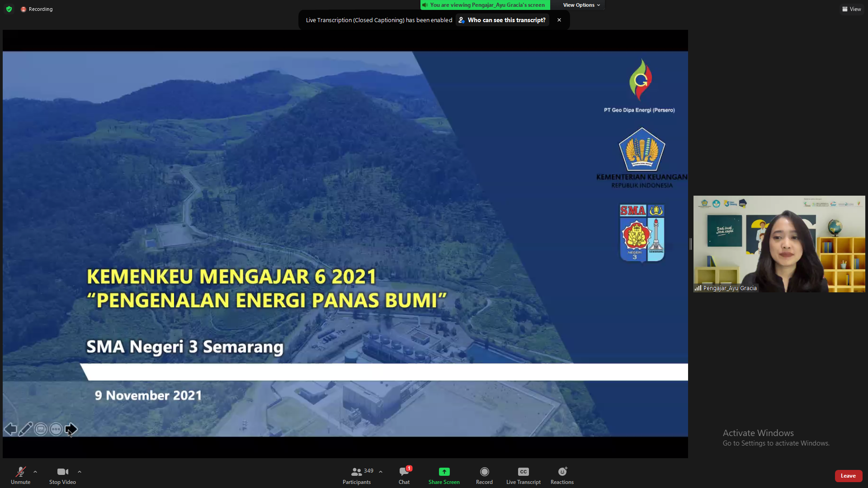Click the green Share Screen button
The width and height of the screenshot is (868, 488).
click(x=444, y=475)
